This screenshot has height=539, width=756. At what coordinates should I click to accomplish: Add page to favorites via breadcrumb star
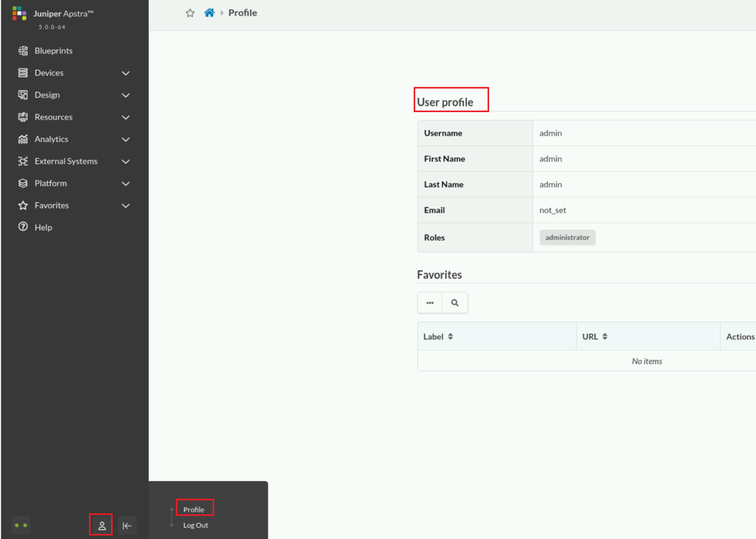190,13
